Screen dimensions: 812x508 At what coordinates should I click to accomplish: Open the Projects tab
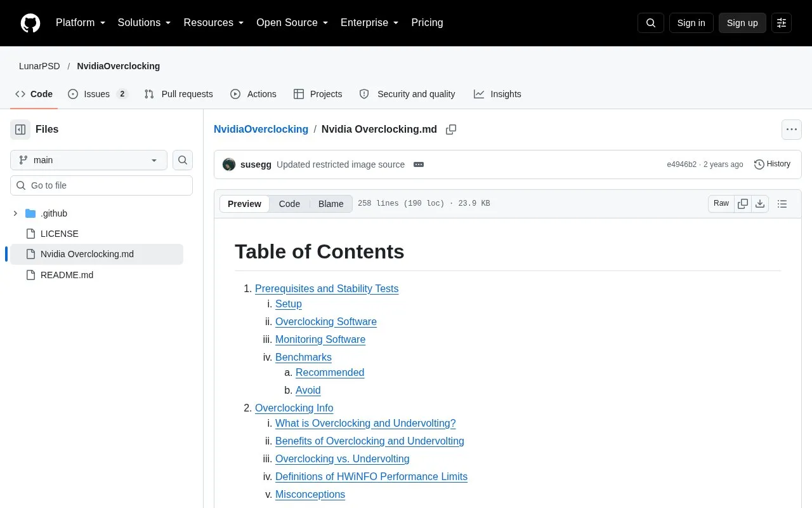point(318,94)
